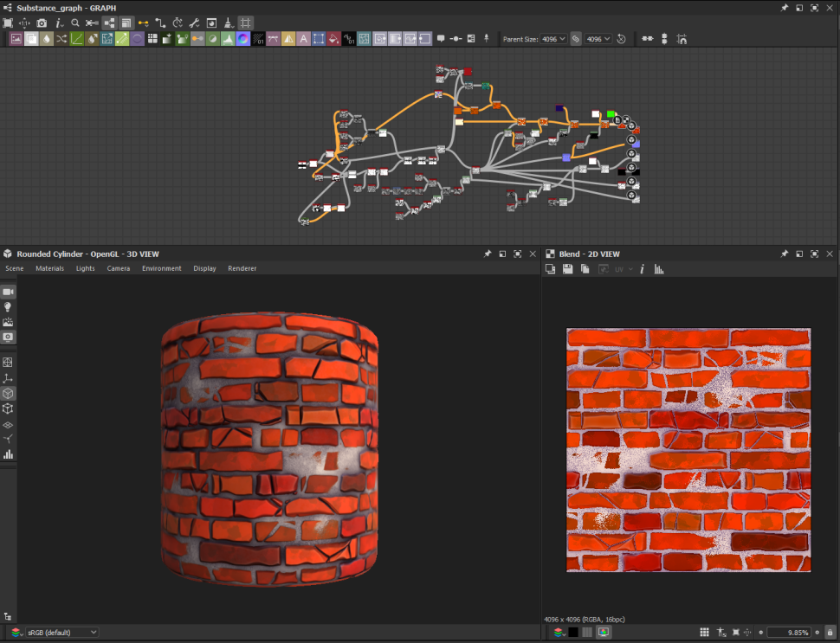Click the brick cylinder in 3D view
This screenshot has width=840, height=643.
269,448
